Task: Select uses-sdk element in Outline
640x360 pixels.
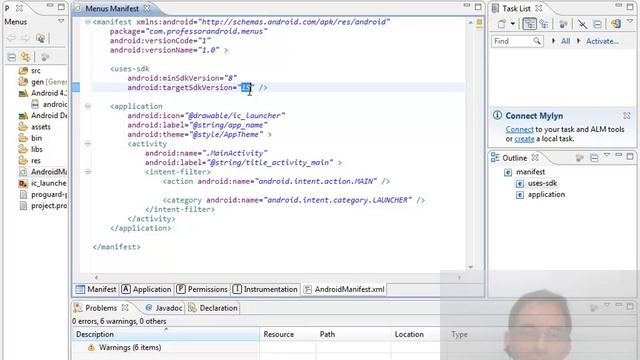Action: pyautogui.click(x=542, y=184)
